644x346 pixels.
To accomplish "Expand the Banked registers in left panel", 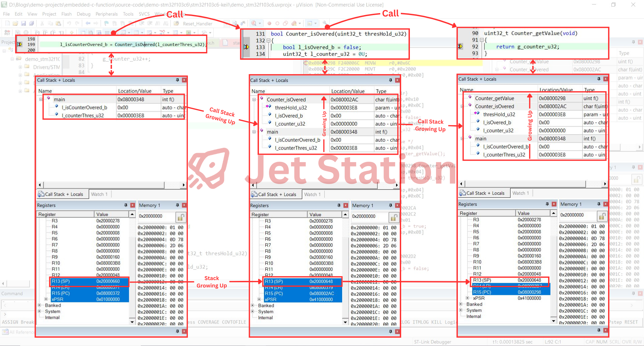I will click(40, 305).
